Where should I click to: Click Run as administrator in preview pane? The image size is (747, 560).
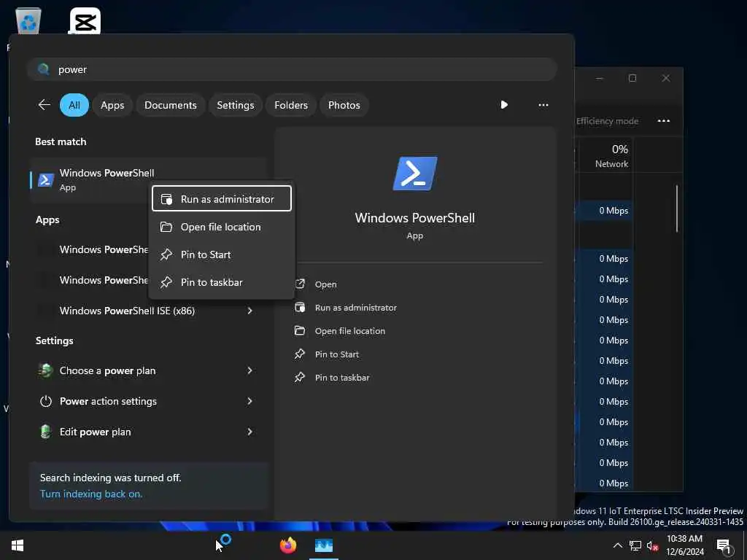point(356,308)
